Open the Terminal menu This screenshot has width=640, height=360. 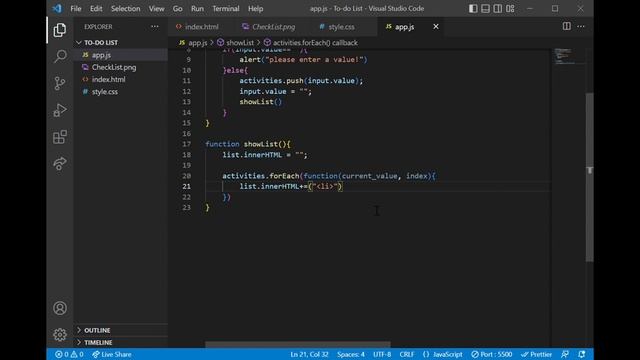(225, 9)
